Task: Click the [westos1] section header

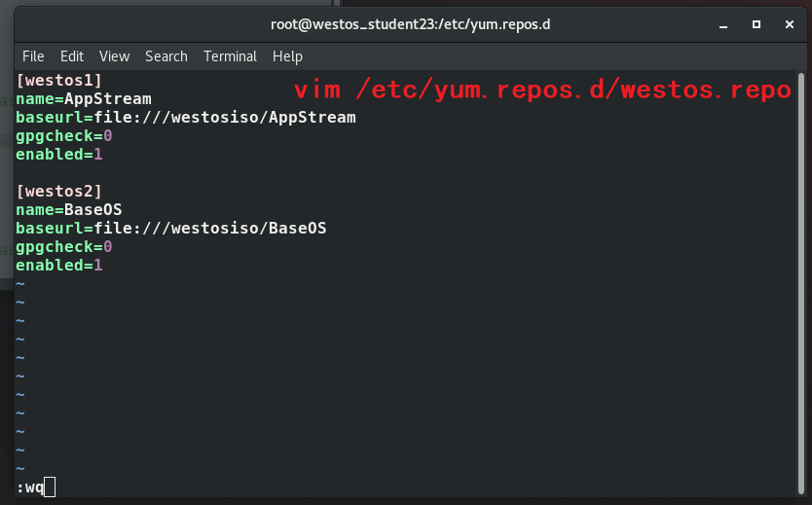Action: (59, 80)
